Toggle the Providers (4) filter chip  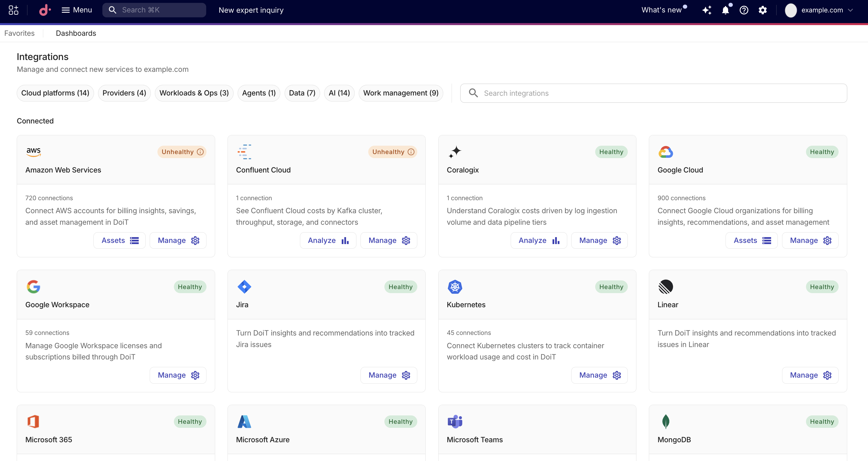(x=124, y=93)
